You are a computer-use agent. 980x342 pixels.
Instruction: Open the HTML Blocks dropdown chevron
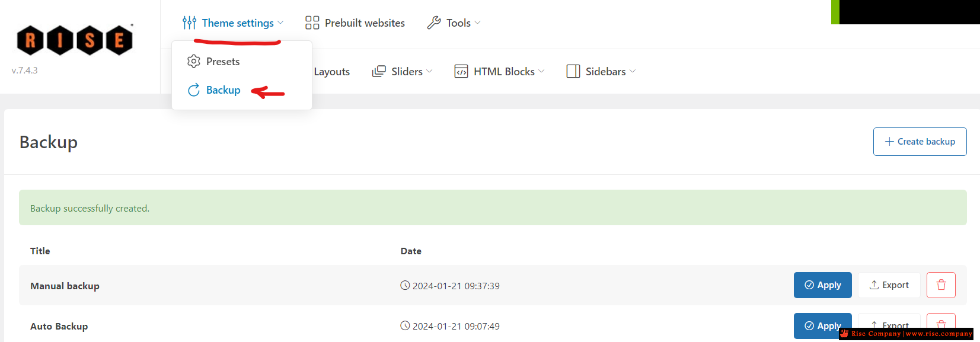(541, 71)
